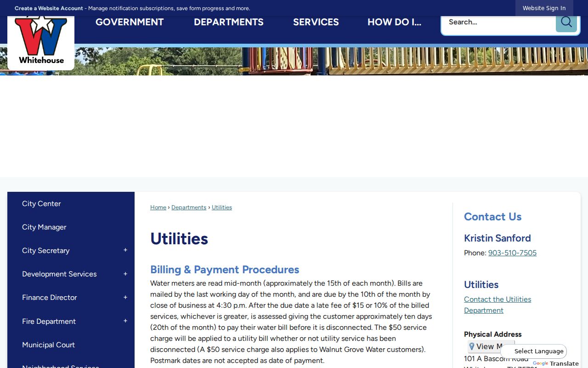Click the Google Translate attribution text
588x368 pixels.
point(555,363)
